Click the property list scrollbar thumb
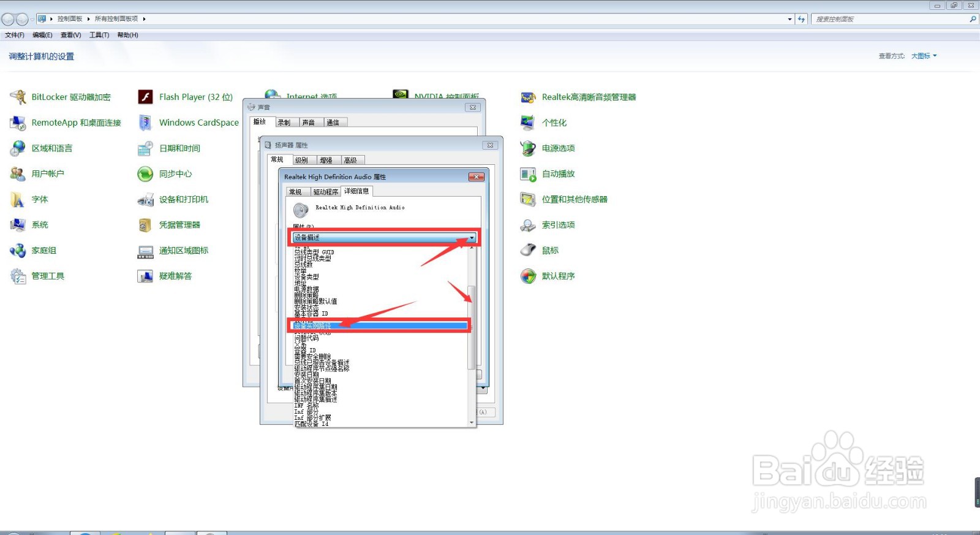Image resolution: width=980 pixels, height=535 pixels. pos(471,327)
